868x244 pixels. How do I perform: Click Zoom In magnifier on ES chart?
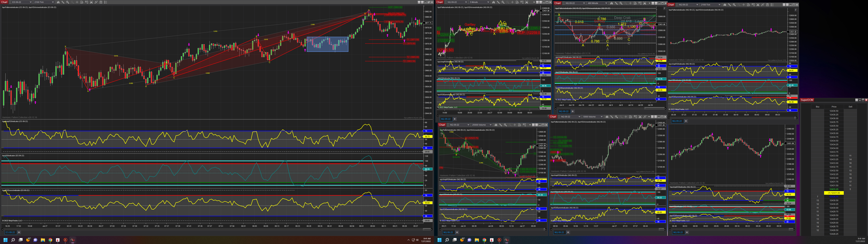coord(68,2)
